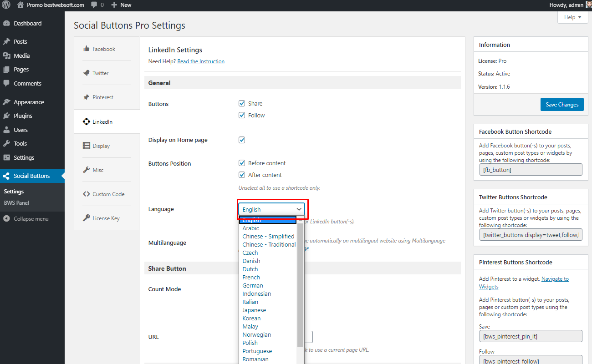Screen dimensions: 592x364
Task: Click the License Key key icon
Action: tap(86, 218)
